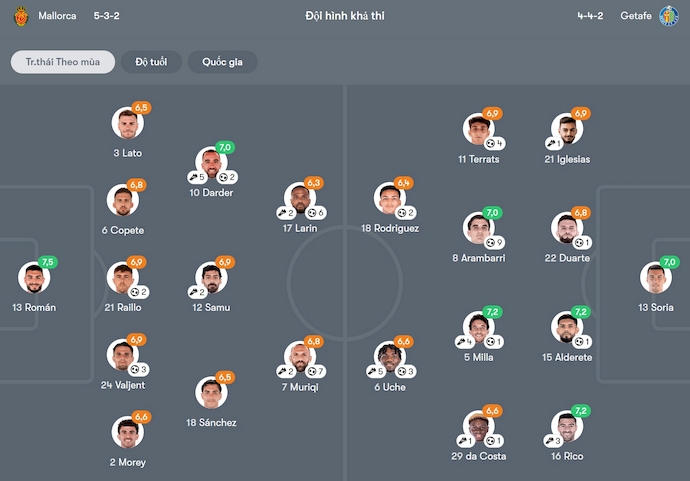Select the Tr.thái Theo mùa tab

point(63,62)
